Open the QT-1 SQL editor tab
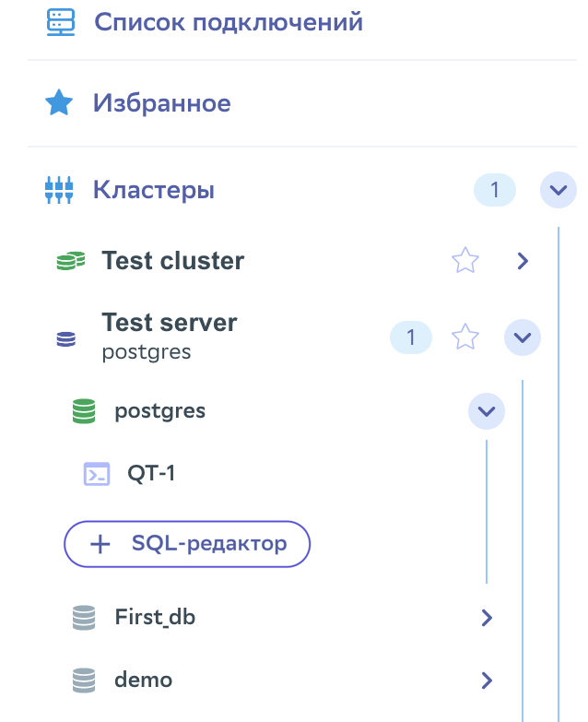Image resolution: width=588 pixels, height=722 pixels. pyautogui.click(x=151, y=473)
